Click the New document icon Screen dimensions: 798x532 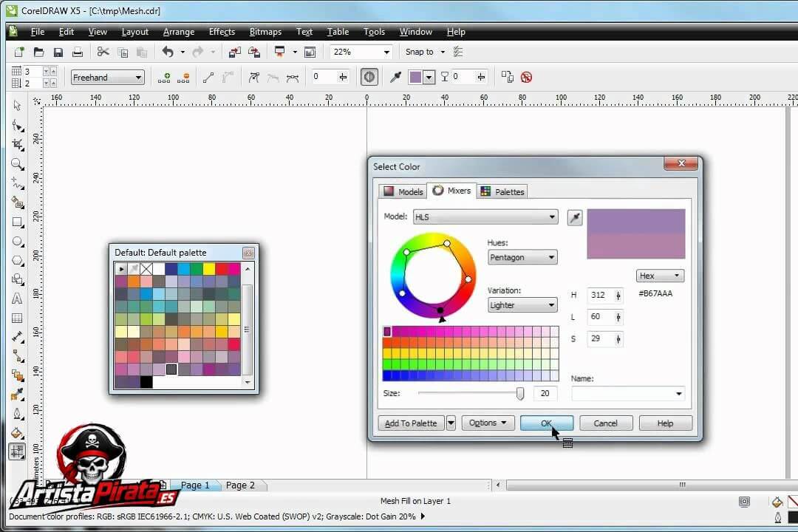[x=18, y=52]
